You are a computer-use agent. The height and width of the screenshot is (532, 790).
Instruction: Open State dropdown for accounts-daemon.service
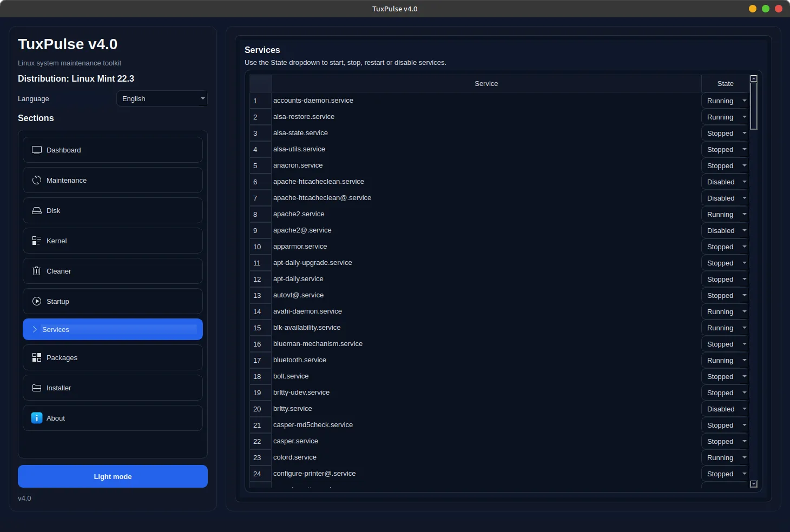click(x=725, y=101)
